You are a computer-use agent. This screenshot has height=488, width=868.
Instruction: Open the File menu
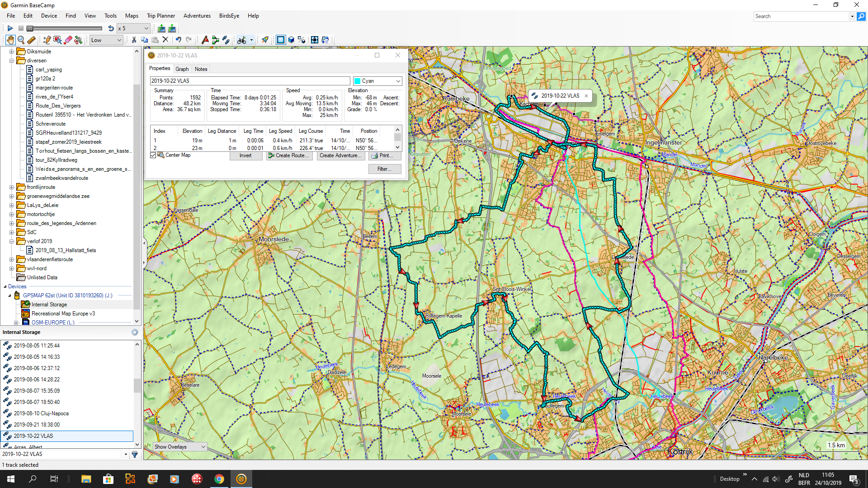[11, 16]
